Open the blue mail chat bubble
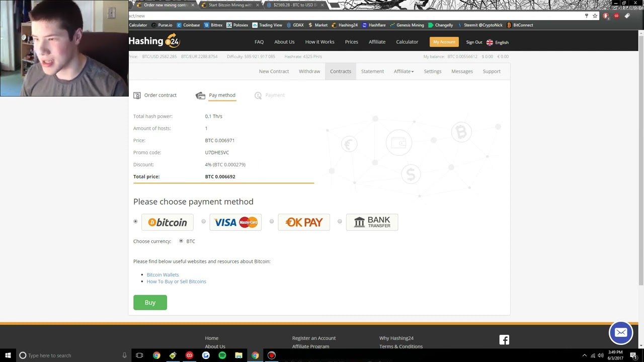 point(621,332)
